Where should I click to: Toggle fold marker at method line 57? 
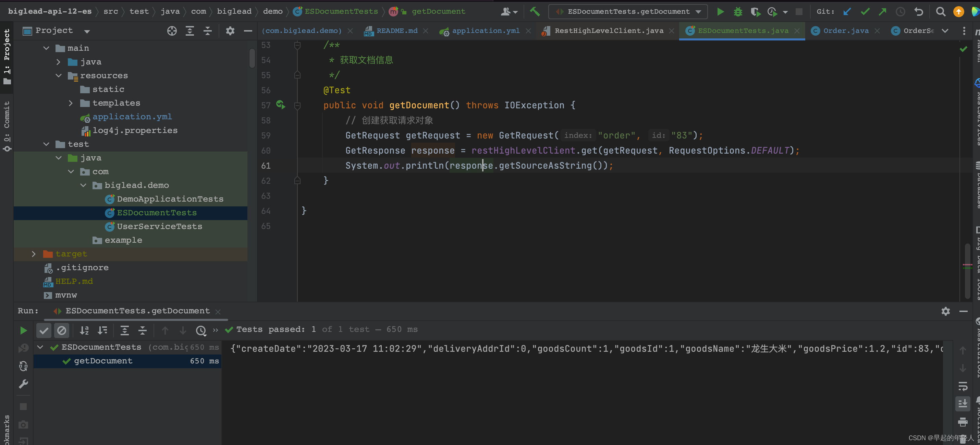tap(297, 106)
